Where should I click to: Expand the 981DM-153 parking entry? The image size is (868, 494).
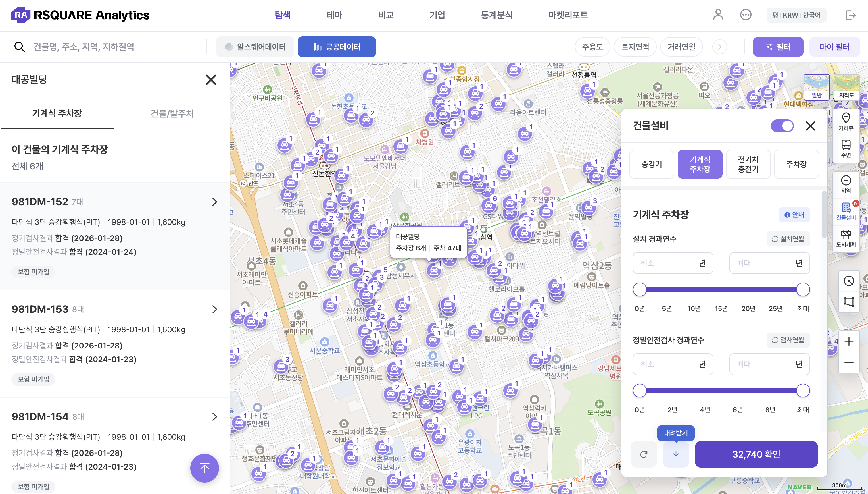coord(214,309)
